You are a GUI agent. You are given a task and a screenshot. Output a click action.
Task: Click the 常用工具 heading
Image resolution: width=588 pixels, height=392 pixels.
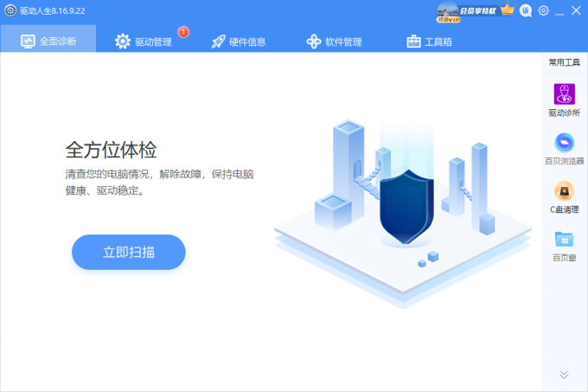(564, 62)
